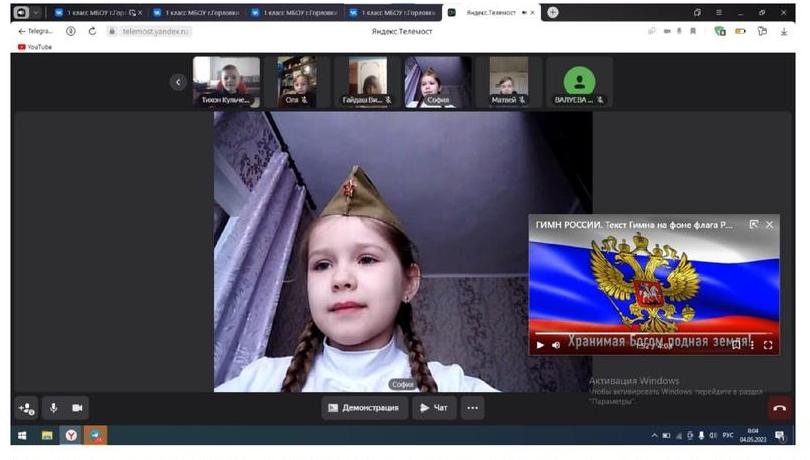Open the Yandex account icon
This screenshot has width=810, height=460.
pyautogui.click(x=71, y=31)
